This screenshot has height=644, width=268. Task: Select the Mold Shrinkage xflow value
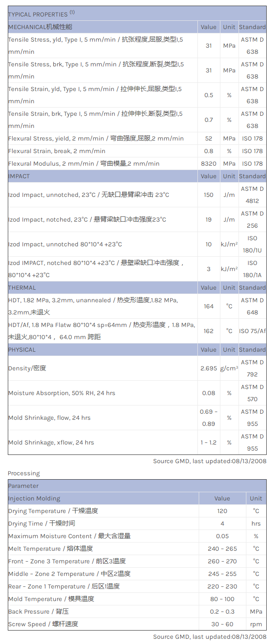click(x=208, y=442)
